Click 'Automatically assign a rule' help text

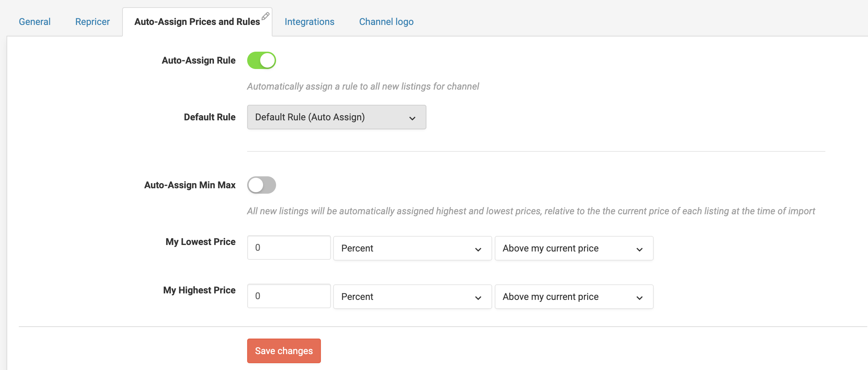pos(363,86)
